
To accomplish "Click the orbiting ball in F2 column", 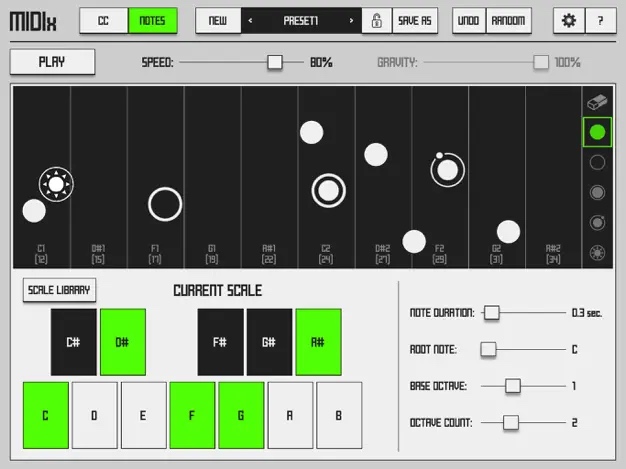I will pyautogui.click(x=448, y=170).
